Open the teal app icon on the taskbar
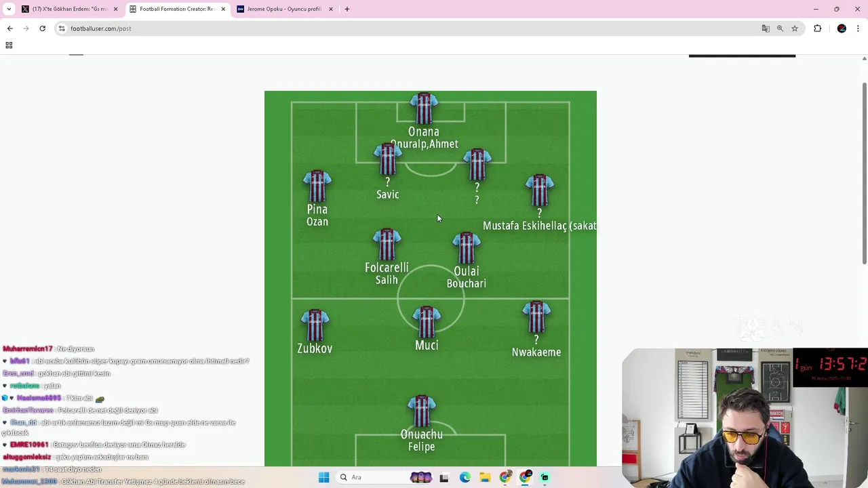The width and height of the screenshot is (868, 488). [x=545, y=478]
